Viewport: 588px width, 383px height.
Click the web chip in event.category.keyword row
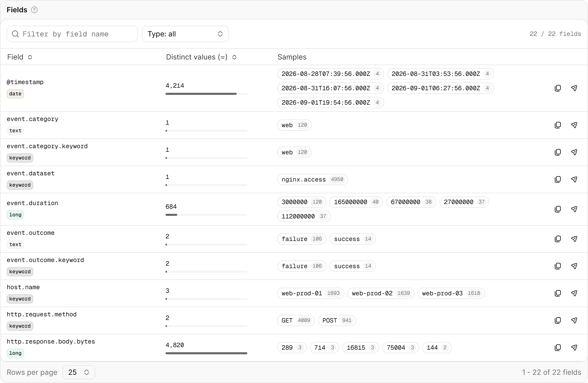pos(294,152)
